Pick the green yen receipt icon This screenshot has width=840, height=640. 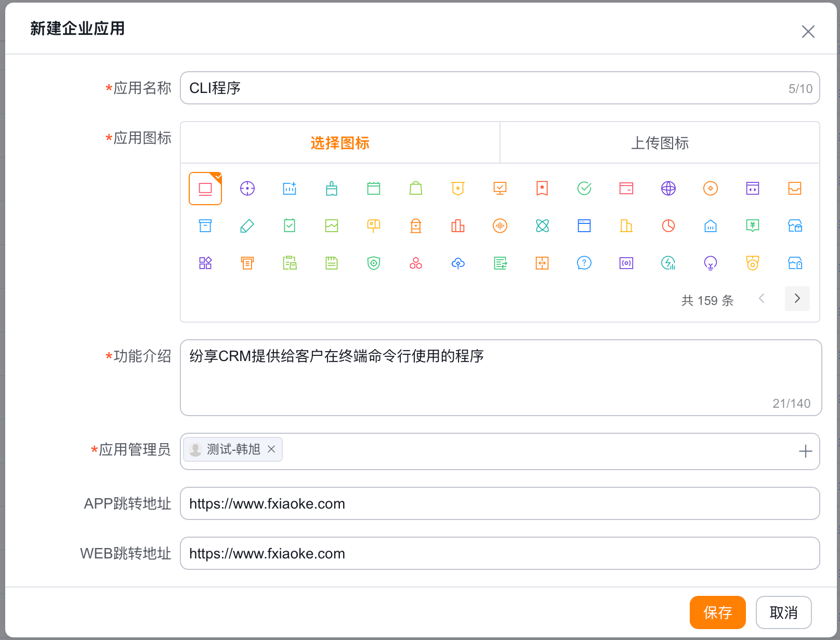[753, 225]
